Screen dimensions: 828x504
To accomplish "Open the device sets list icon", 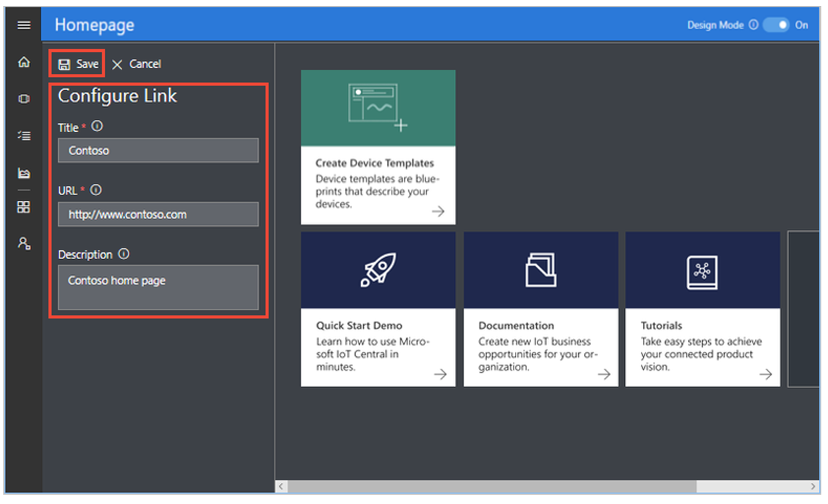I will pos(24,136).
